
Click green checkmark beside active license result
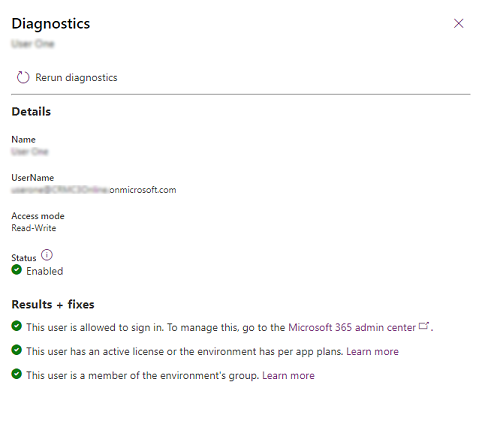pyautogui.click(x=16, y=350)
